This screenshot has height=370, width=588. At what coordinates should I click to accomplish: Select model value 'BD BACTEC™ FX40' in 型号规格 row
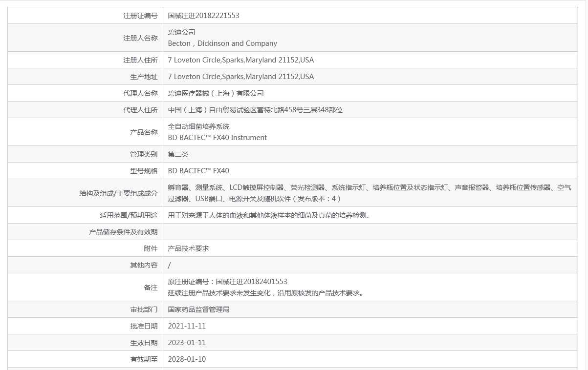(198, 171)
